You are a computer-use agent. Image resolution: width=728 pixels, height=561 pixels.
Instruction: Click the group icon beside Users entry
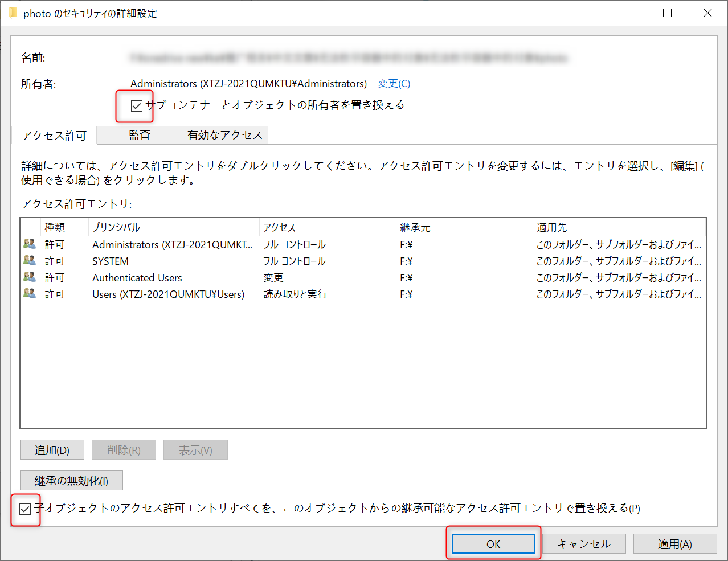[30, 294]
